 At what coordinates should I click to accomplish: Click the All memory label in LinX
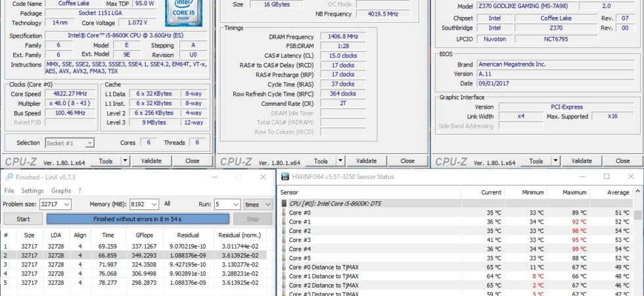[x=167, y=204]
